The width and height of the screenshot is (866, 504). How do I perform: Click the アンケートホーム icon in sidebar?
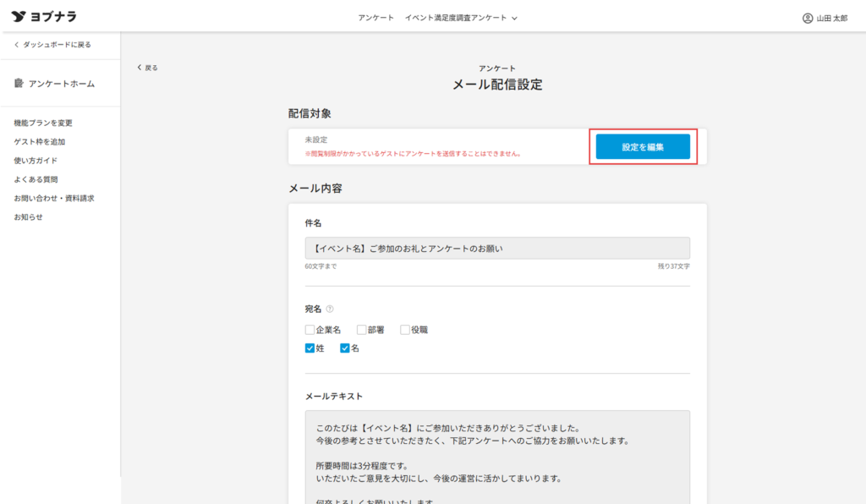[19, 84]
